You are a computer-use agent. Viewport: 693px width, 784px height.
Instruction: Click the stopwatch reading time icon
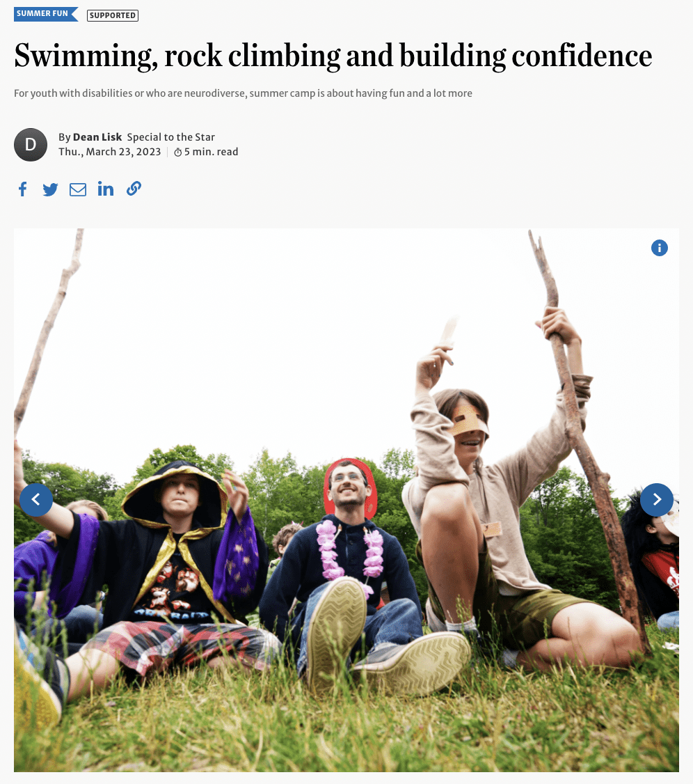point(178,152)
